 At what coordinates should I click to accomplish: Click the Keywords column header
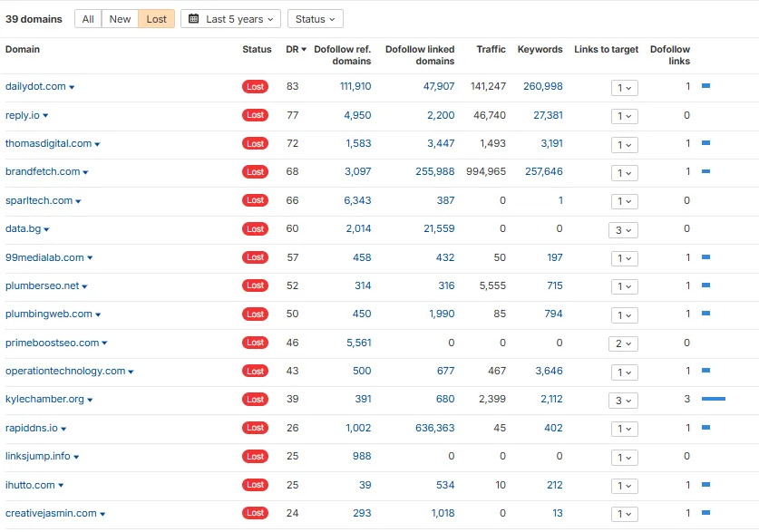(540, 50)
